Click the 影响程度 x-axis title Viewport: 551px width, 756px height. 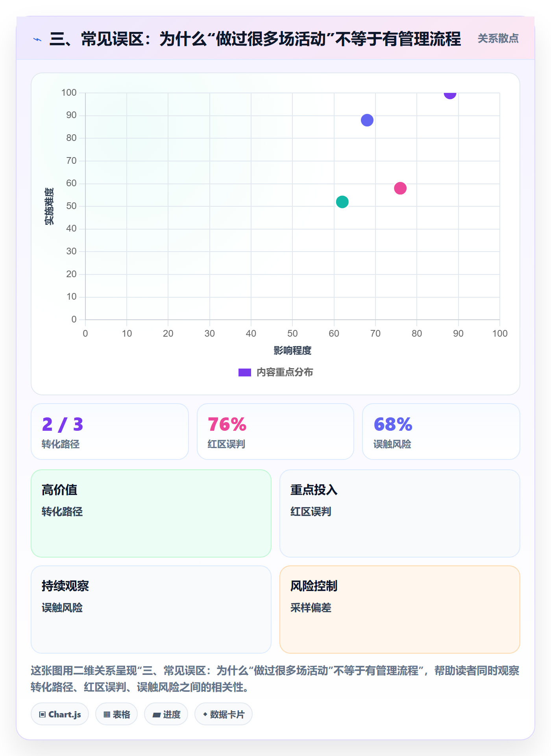point(292,350)
